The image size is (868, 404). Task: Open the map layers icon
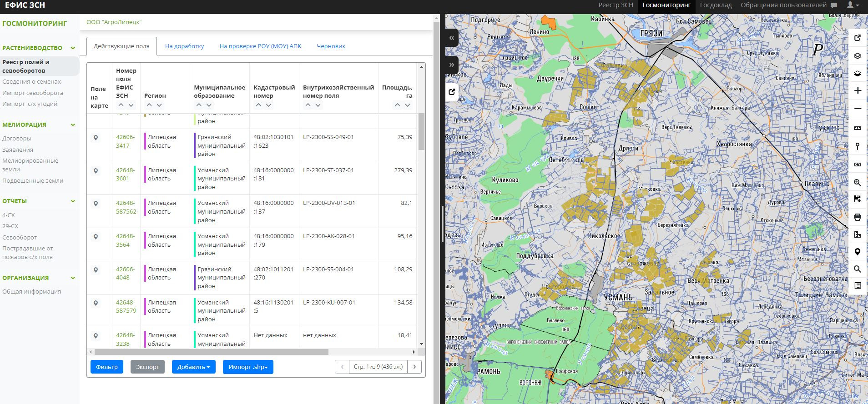858,56
